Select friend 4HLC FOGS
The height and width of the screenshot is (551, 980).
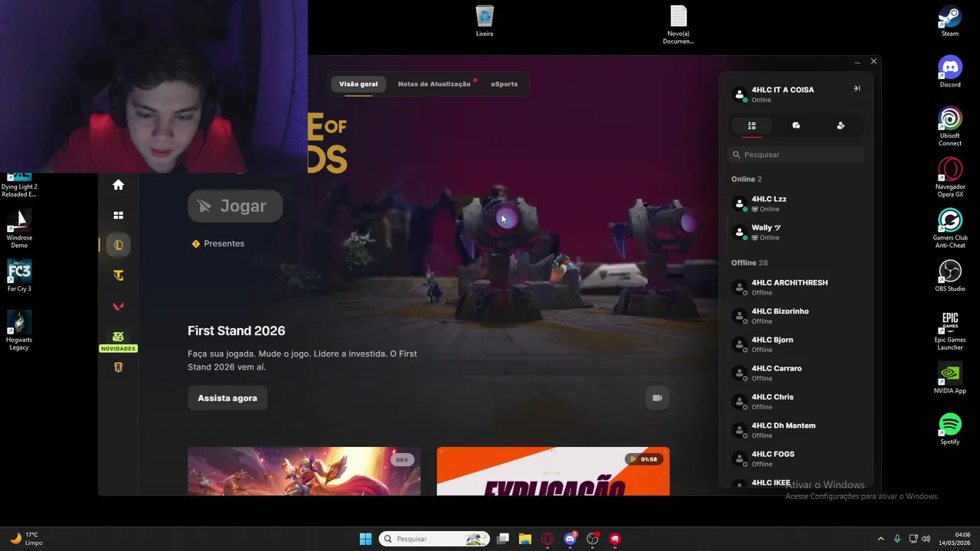796,458
